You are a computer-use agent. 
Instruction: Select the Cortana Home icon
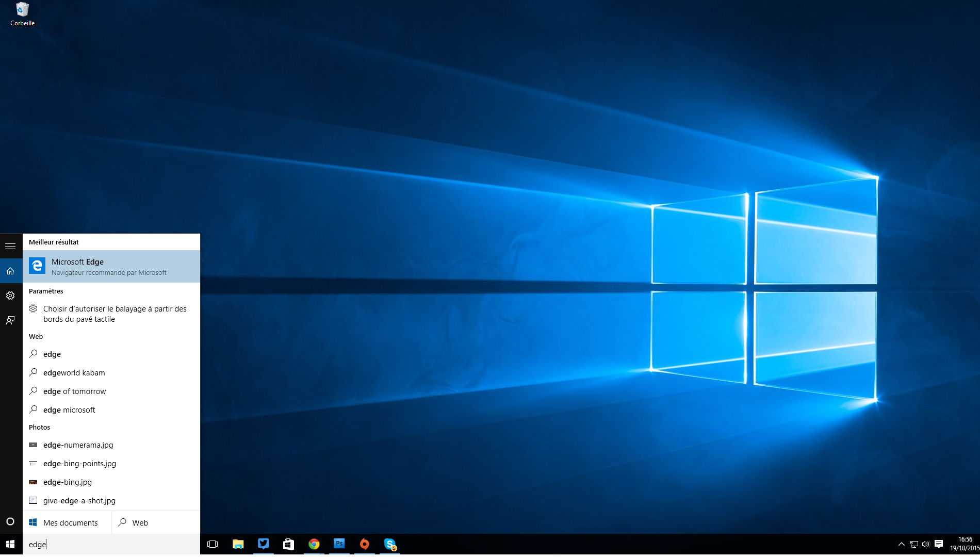coord(10,271)
